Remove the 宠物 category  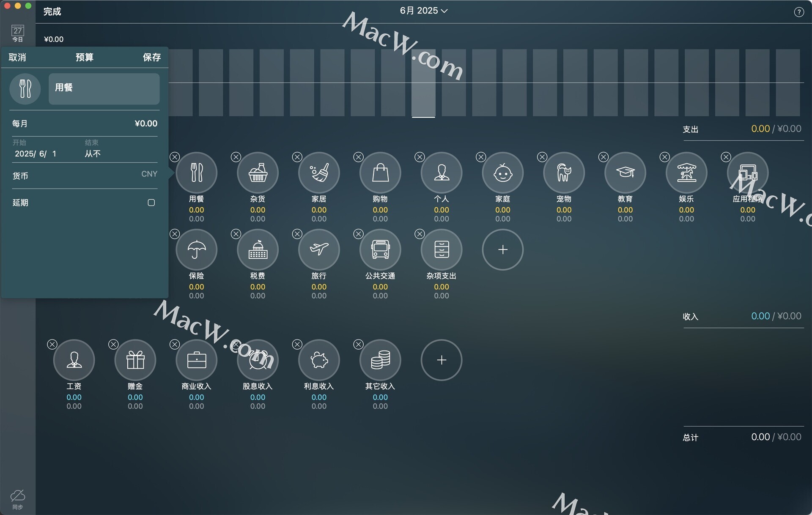tap(542, 157)
